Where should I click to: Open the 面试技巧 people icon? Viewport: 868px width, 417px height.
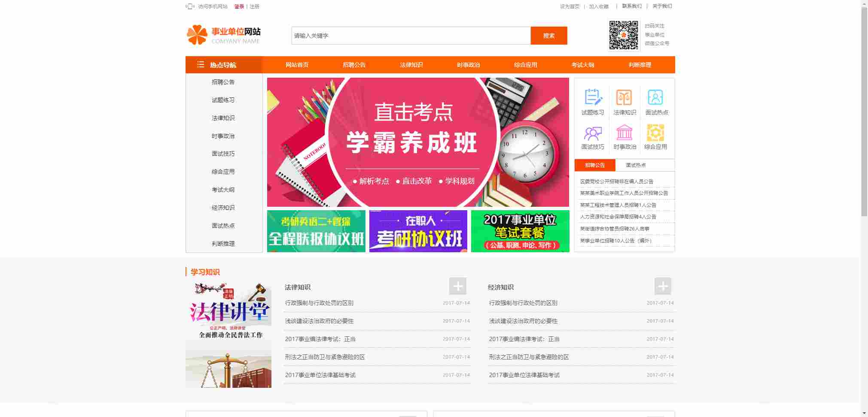click(593, 133)
